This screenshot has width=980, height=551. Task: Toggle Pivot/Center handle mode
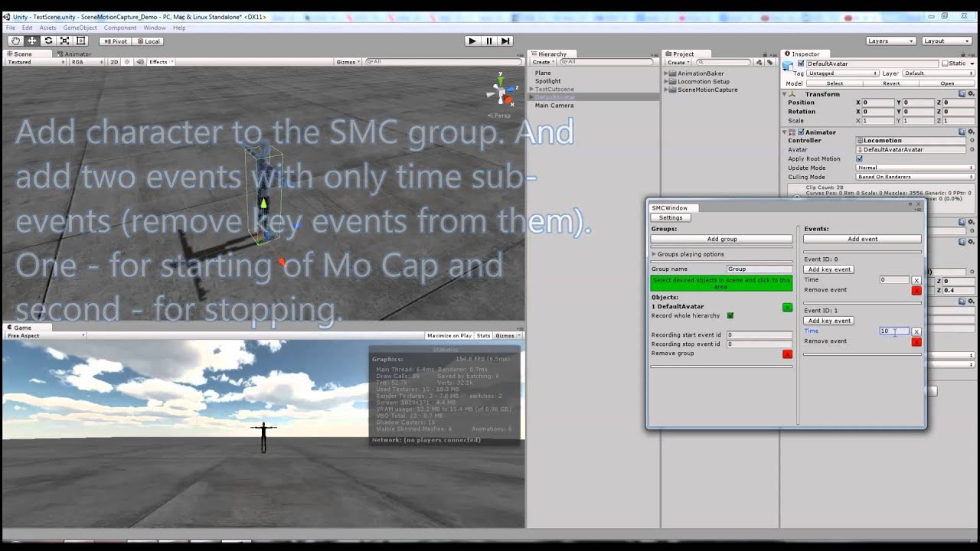114,41
